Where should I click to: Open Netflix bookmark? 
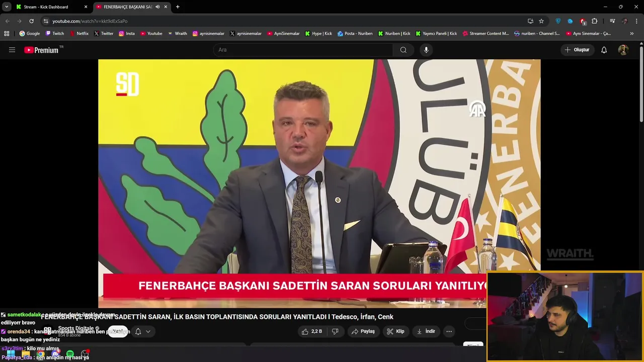[78, 34]
